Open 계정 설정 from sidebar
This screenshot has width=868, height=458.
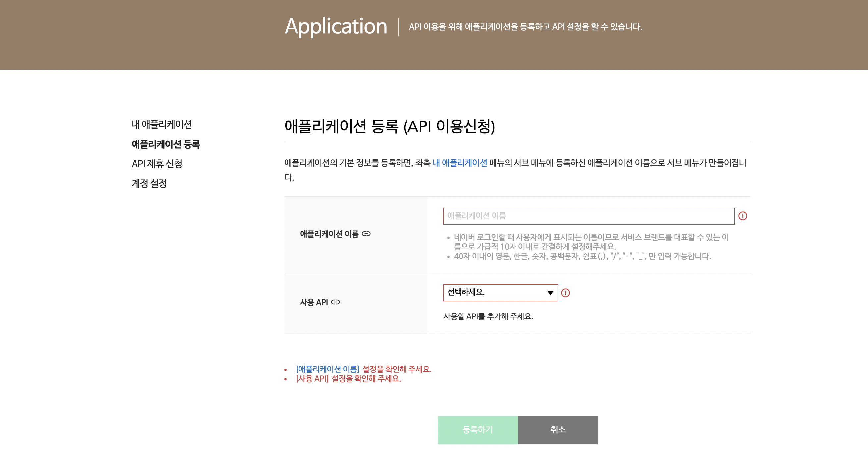tap(149, 183)
